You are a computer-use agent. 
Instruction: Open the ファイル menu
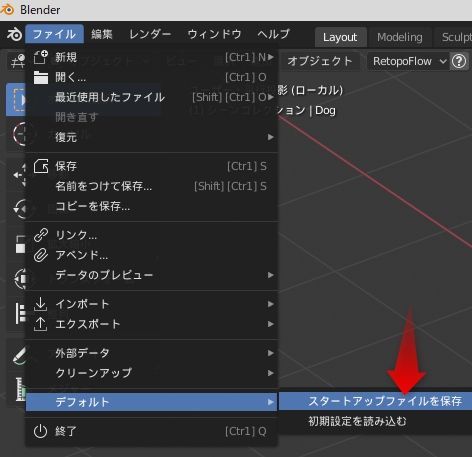click(55, 34)
